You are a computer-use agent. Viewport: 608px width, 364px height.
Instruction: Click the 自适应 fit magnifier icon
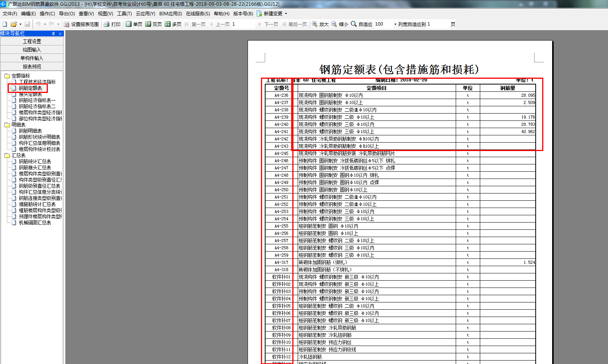[x=354, y=24]
